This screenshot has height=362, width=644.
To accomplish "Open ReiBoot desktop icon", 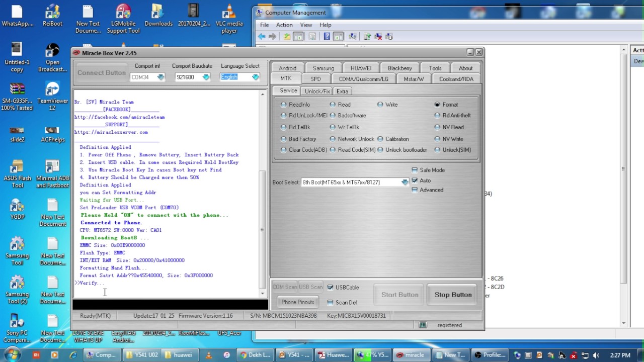I will pos(52,16).
